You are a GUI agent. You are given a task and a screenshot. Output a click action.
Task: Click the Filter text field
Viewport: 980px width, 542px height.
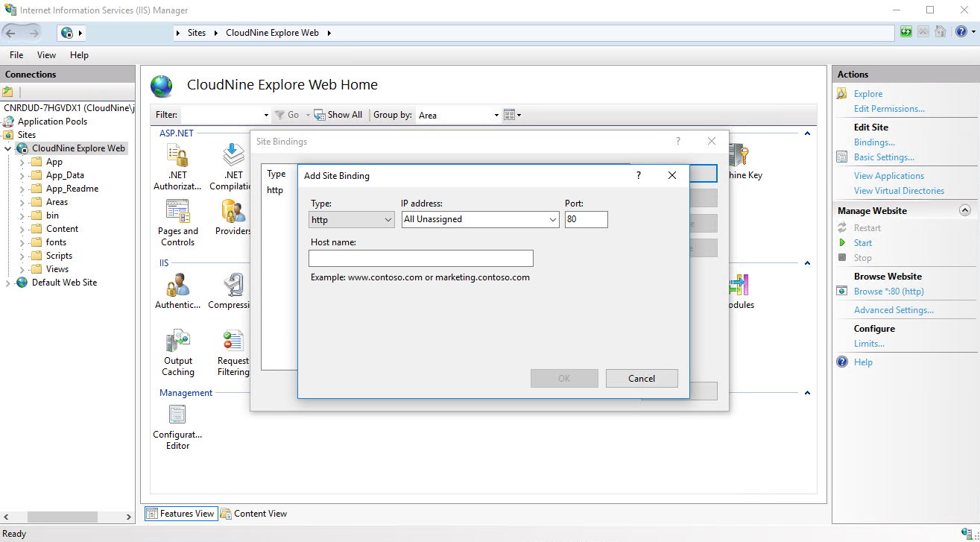[221, 115]
